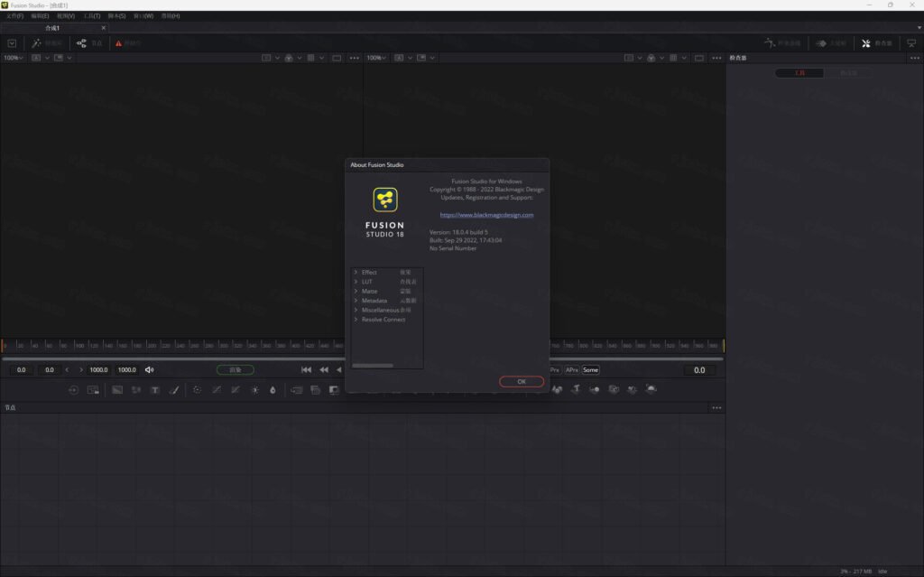Viewport: 924px width, 577px height.
Task: Click the current time field showing 0.0
Action: (699, 370)
